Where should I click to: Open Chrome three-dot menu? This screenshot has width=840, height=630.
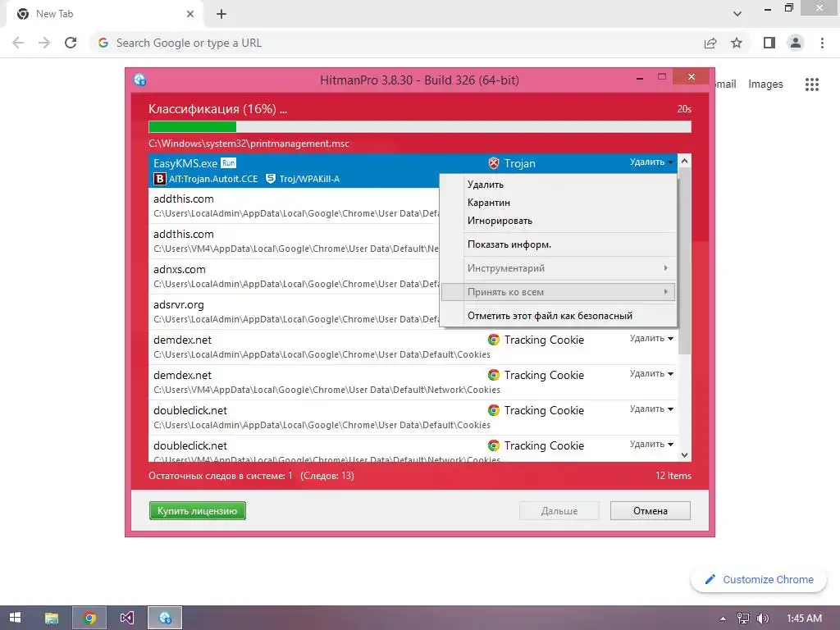(822, 43)
